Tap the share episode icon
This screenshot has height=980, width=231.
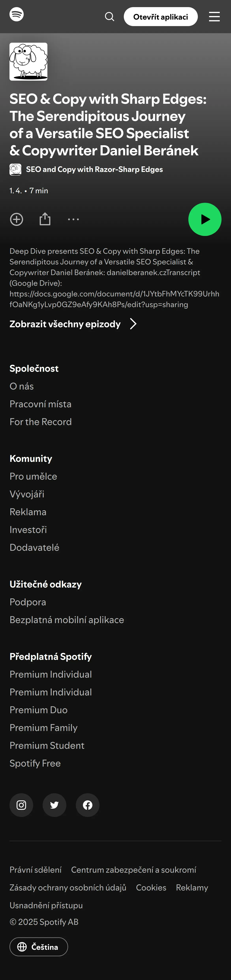(x=45, y=219)
